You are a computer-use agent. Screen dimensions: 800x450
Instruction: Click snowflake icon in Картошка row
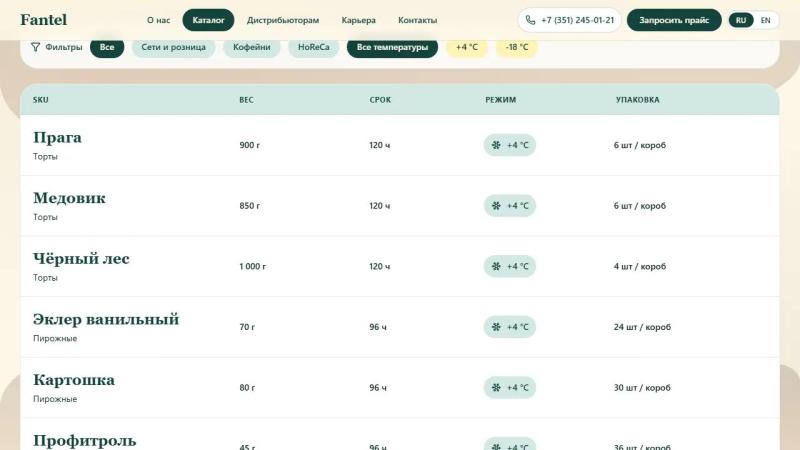pyautogui.click(x=496, y=388)
